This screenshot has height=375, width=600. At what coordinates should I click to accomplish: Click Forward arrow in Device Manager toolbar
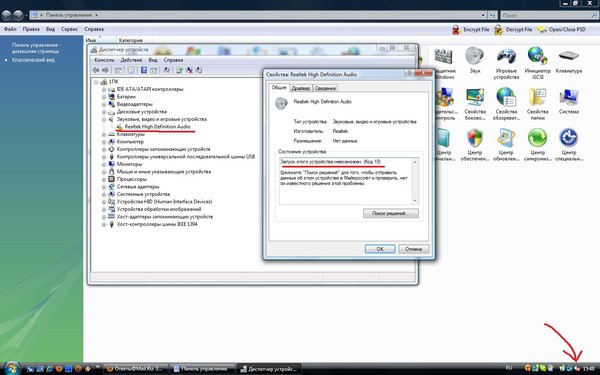click(105, 70)
